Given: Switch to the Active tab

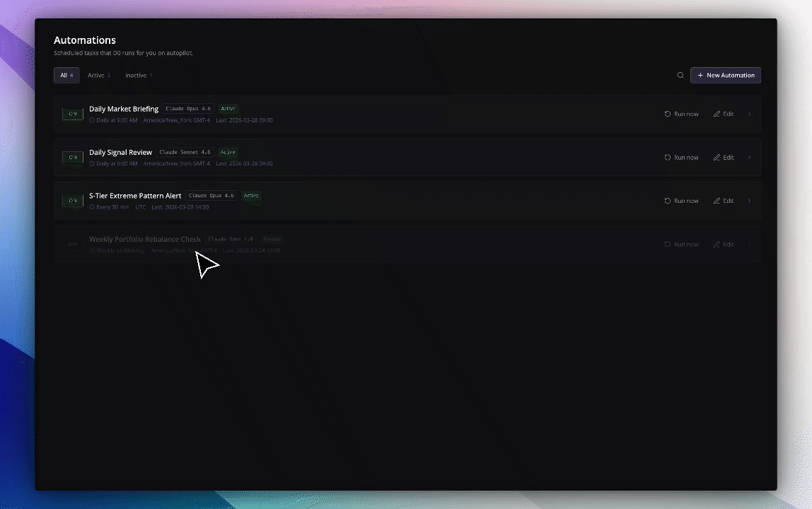Looking at the screenshot, I should [x=98, y=75].
